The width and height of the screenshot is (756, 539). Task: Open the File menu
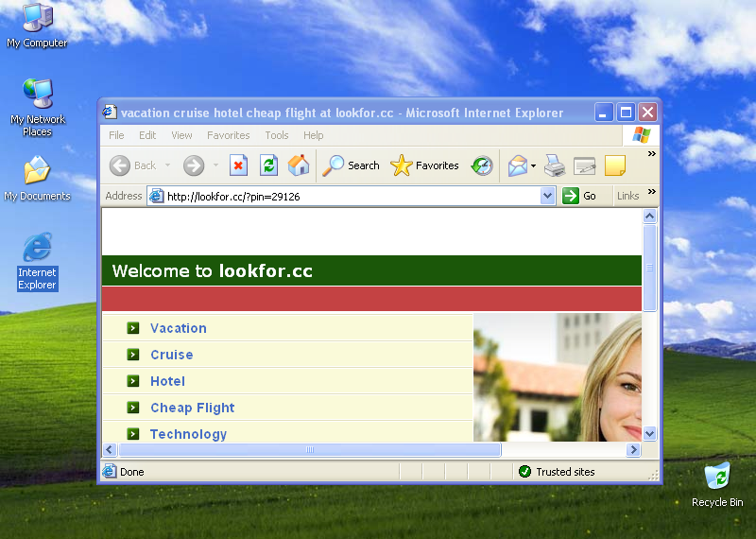coord(116,135)
